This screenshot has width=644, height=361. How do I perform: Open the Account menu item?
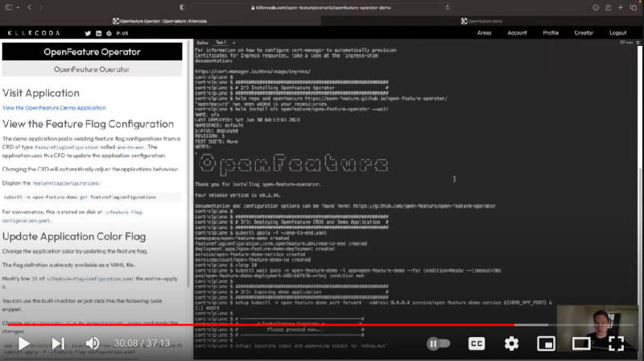point(517,33)
